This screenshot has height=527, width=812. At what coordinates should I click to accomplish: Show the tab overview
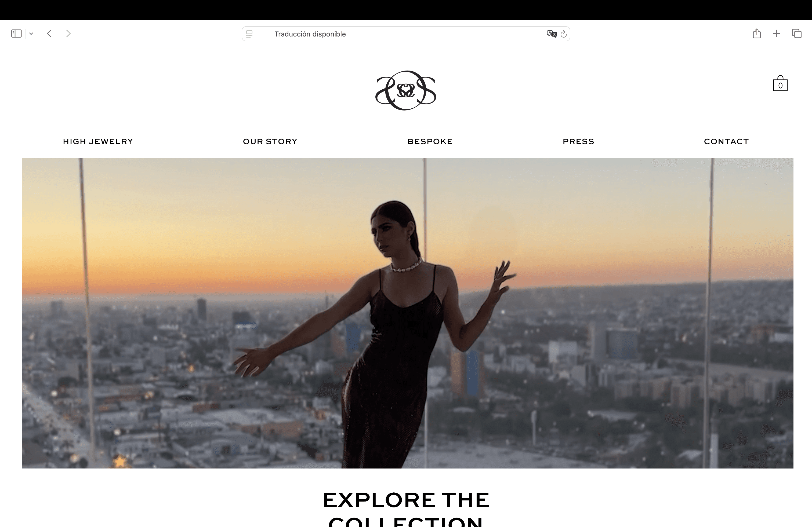[x=797, y=33]
